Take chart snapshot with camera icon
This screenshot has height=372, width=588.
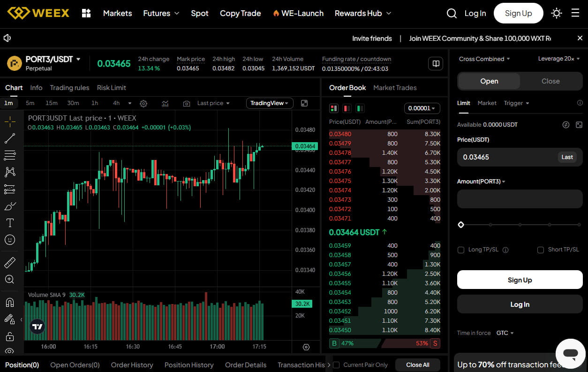(187, 103)
